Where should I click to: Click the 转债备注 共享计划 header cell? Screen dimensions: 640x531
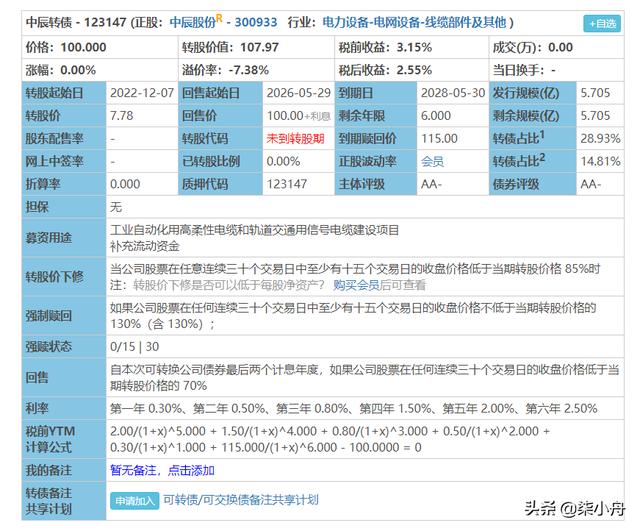point(64,501)
